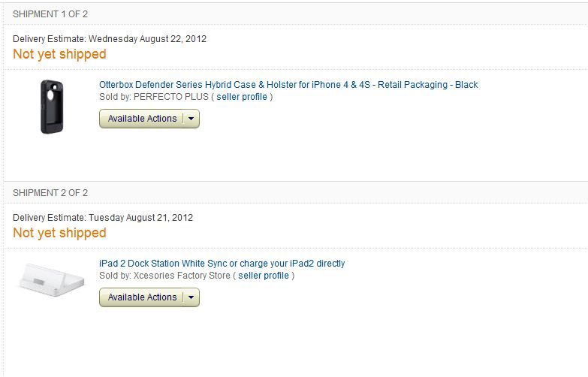Open the Otterbox Defender Series Hybrid Case link
This screenshot has height=377, width=588.
tap(288, 85)
